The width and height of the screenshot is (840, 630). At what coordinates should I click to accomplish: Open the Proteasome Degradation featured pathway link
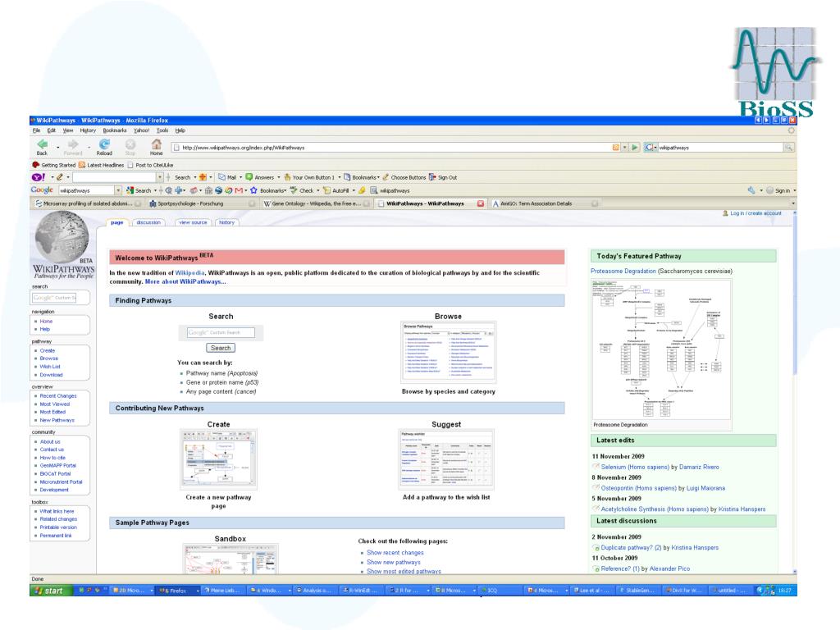pyautogui.click(x=623, y=271)
